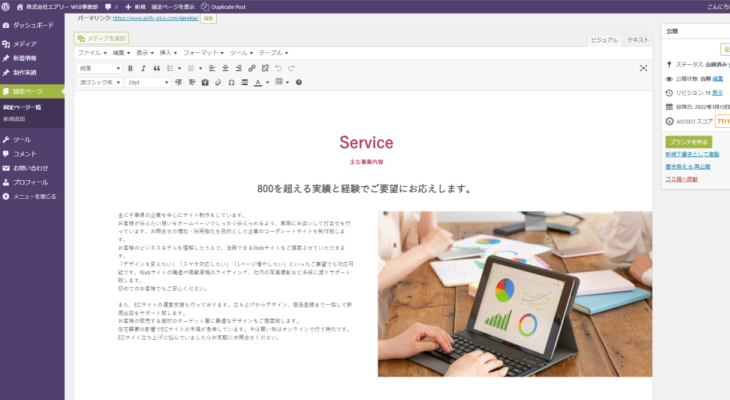Go to ダッシュボード in sidebar
Viewport: 730px width, 400px height.
tap(32, 25)
